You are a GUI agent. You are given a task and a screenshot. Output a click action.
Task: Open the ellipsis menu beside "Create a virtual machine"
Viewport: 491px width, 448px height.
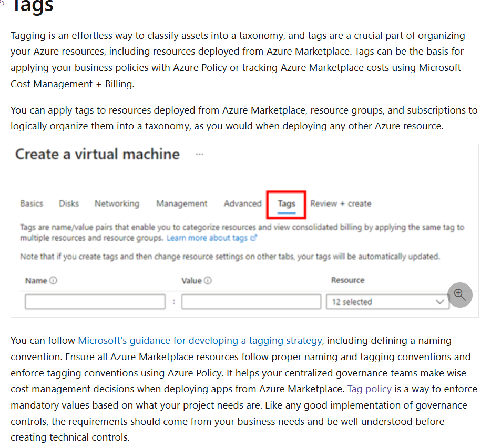coord(199,153)
